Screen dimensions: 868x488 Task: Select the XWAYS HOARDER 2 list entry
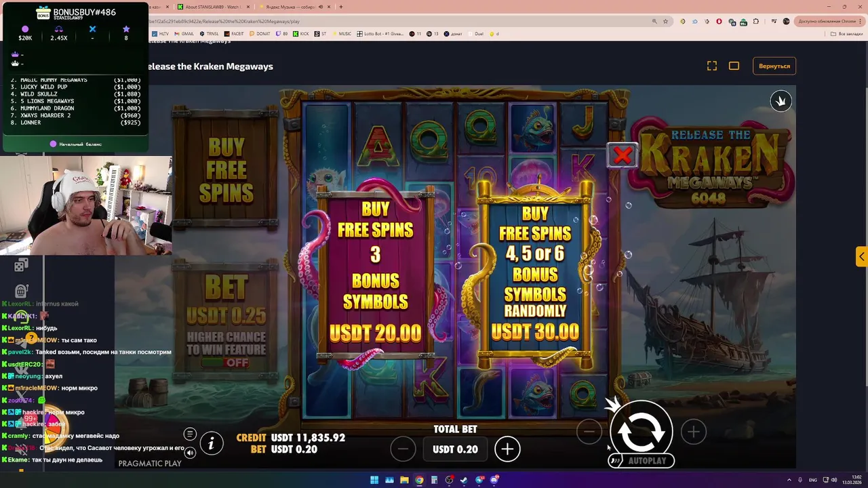(76, 115)
